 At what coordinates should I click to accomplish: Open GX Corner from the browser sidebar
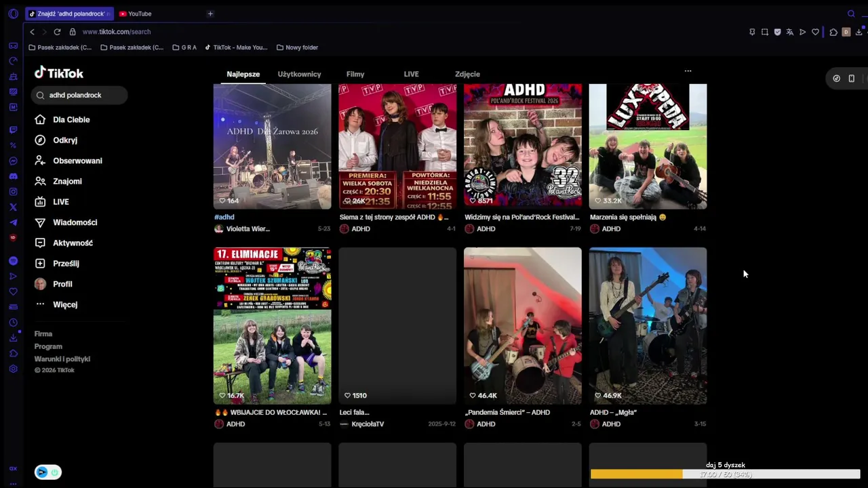tap(13, 45)
